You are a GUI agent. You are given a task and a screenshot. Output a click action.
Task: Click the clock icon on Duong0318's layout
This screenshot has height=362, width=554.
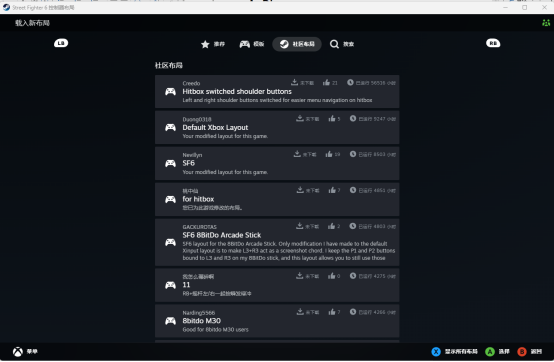pos(353,118)
